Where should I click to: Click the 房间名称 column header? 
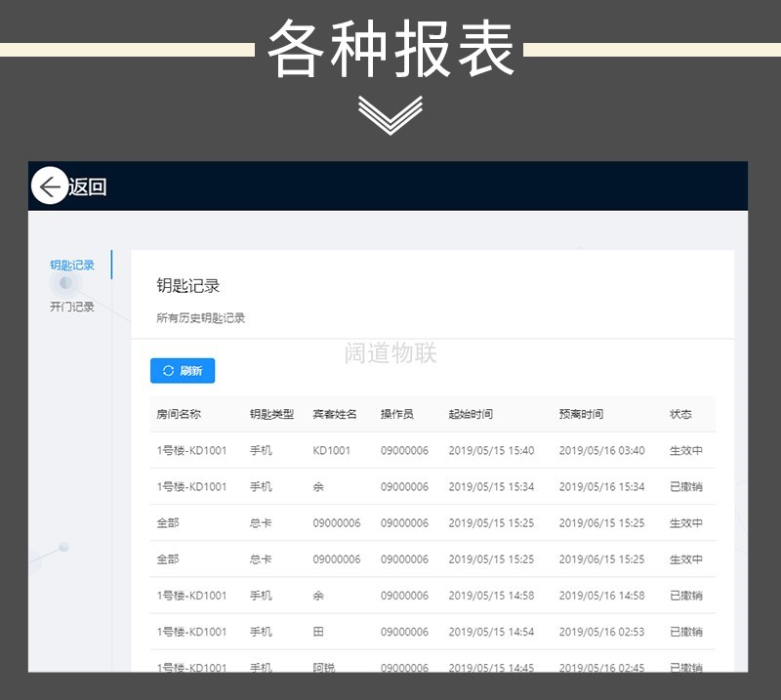pyautogui.click(x=179, y=414)
